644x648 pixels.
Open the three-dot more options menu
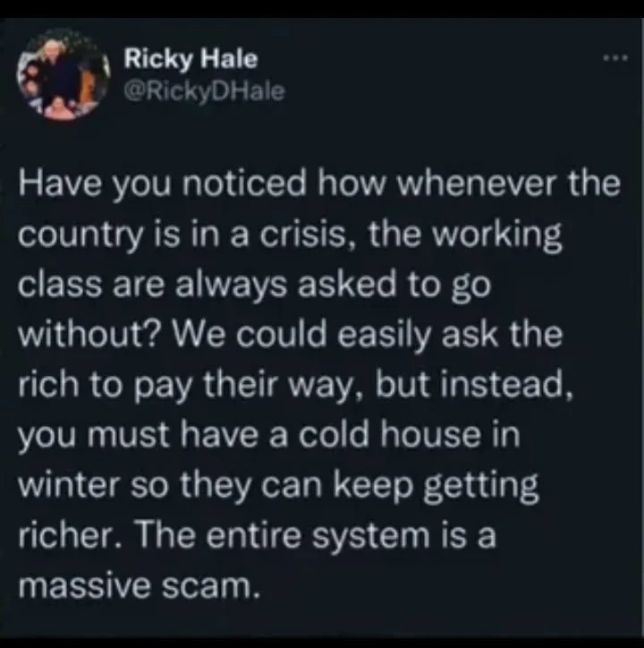point(615,59)
